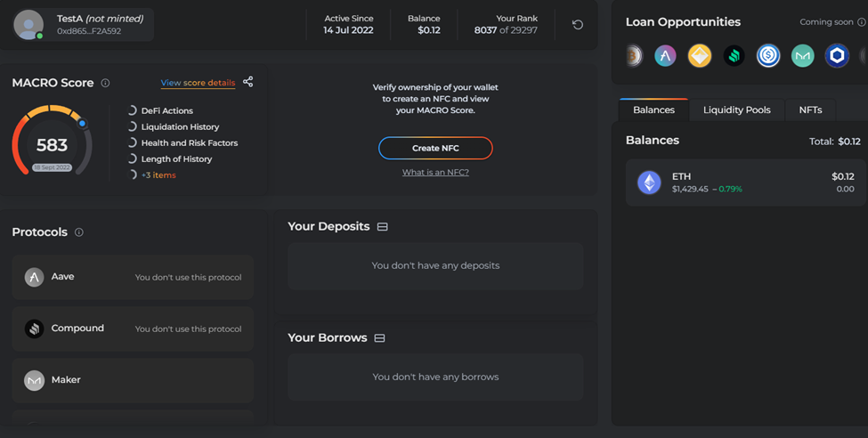Click the share icon next to View score details
The image size is (868, 438).
pyautogui.click(x=248, y=82)
